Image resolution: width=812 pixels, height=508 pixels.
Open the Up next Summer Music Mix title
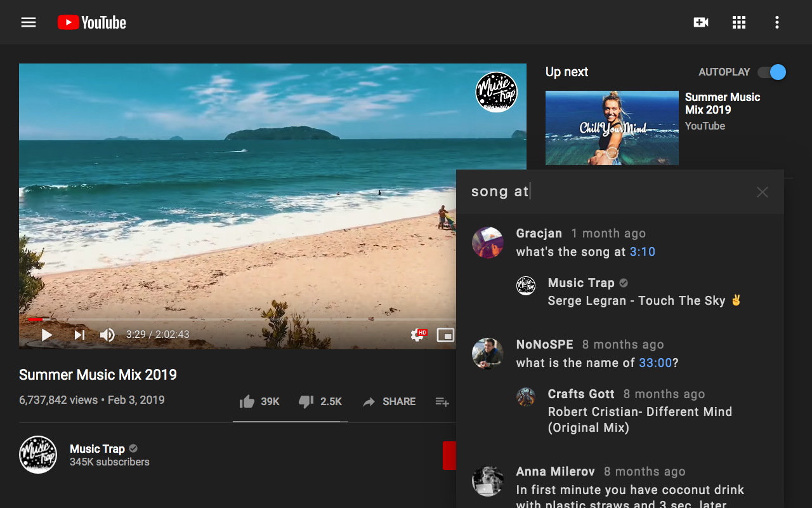click(723, 103)
